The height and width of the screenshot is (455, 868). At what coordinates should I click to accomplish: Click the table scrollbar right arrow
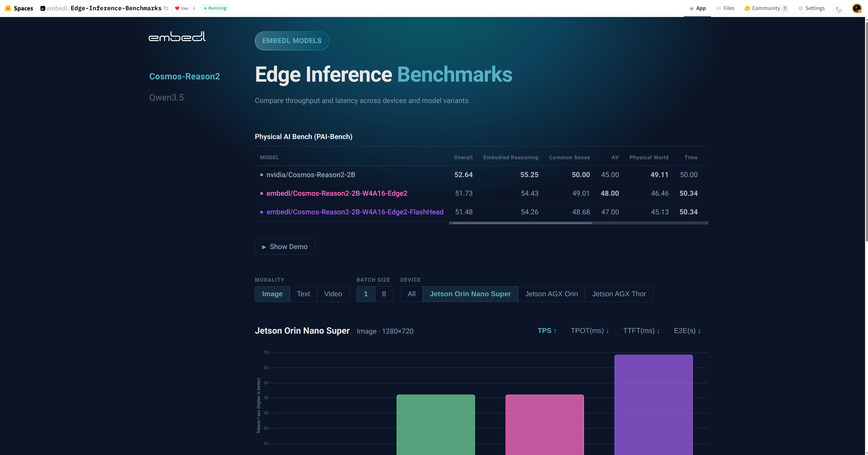coord(707,223)
